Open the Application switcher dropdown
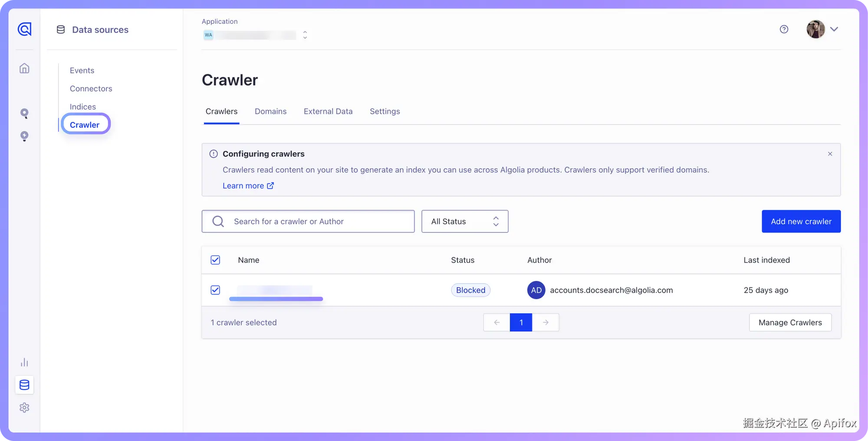 (256, 35)
